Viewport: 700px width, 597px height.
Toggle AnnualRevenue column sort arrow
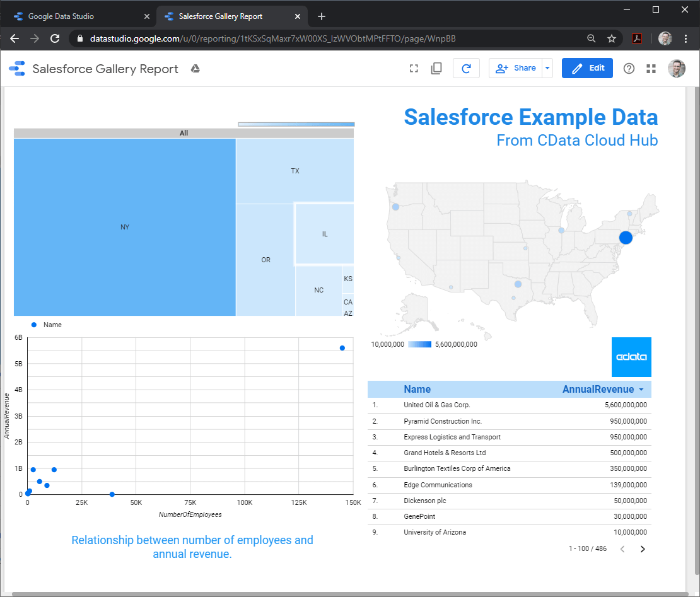(x=641, y=390)
